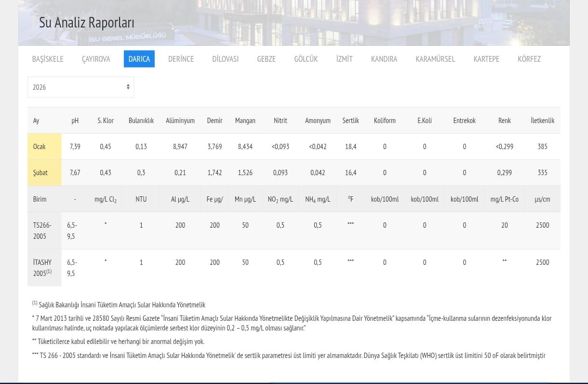Click the active DARICA tab

139,59
